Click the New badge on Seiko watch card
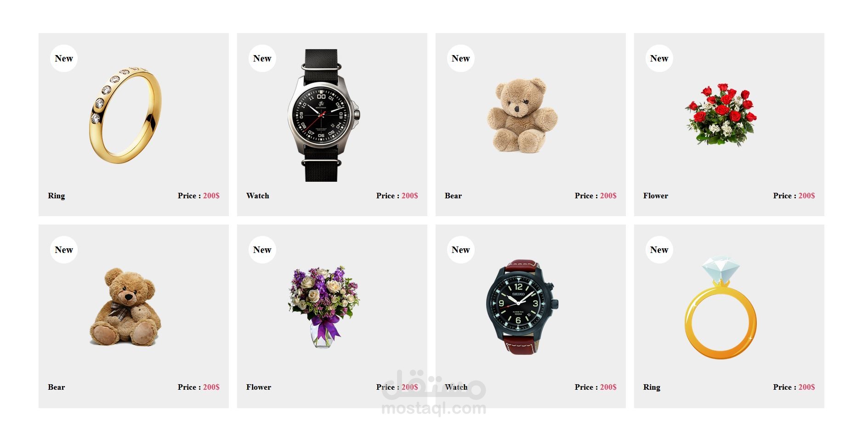 (461, 250)
